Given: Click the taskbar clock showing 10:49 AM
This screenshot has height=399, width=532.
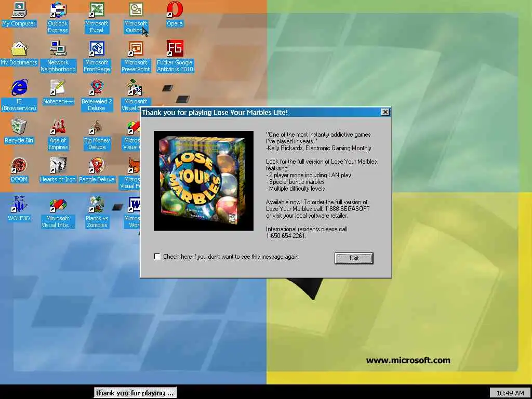Looking at the screenshot, I should [510, 393].
